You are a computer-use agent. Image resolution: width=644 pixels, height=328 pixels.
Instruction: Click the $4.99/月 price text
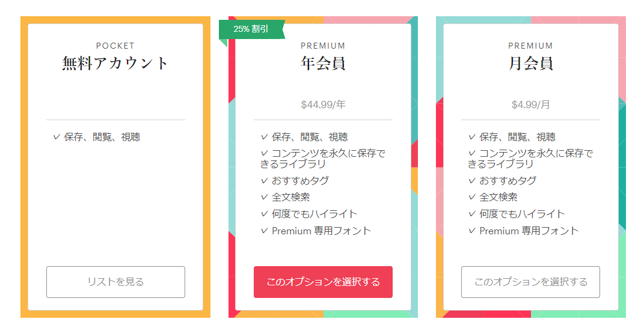click(530, 105)
